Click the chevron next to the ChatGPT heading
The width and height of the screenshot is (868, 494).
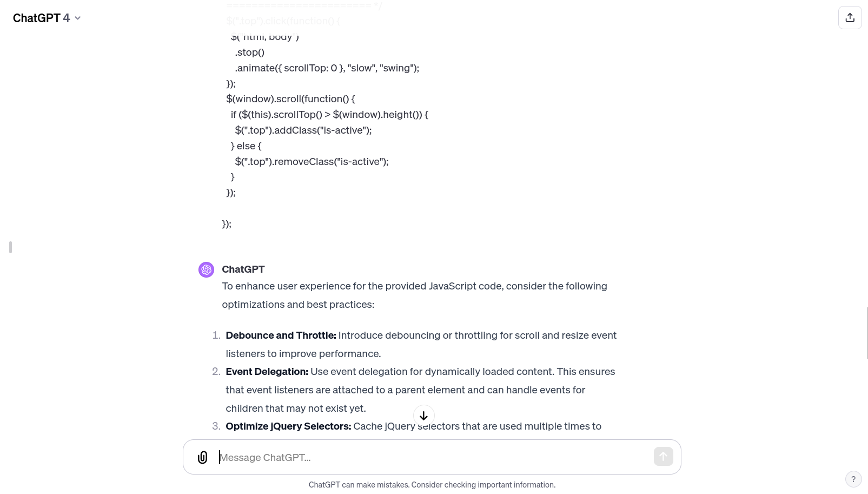77,18
